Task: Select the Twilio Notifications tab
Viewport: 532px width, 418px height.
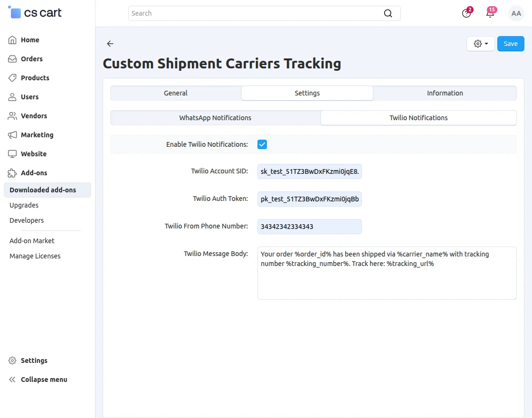Action: tap(418, 118)
